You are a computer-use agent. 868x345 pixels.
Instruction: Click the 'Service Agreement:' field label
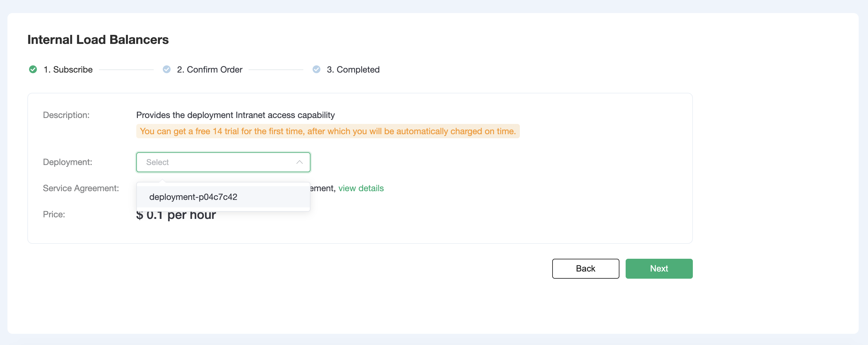(81, 188)
